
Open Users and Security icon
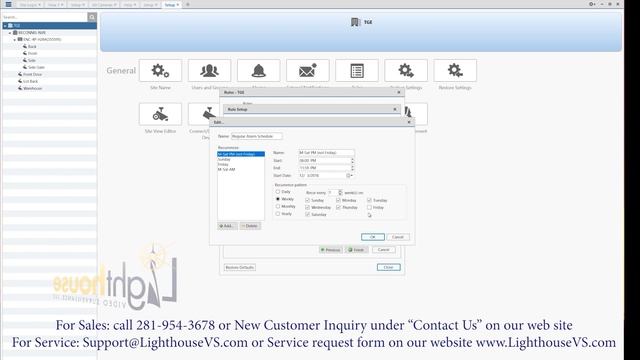tap(209, 71)
